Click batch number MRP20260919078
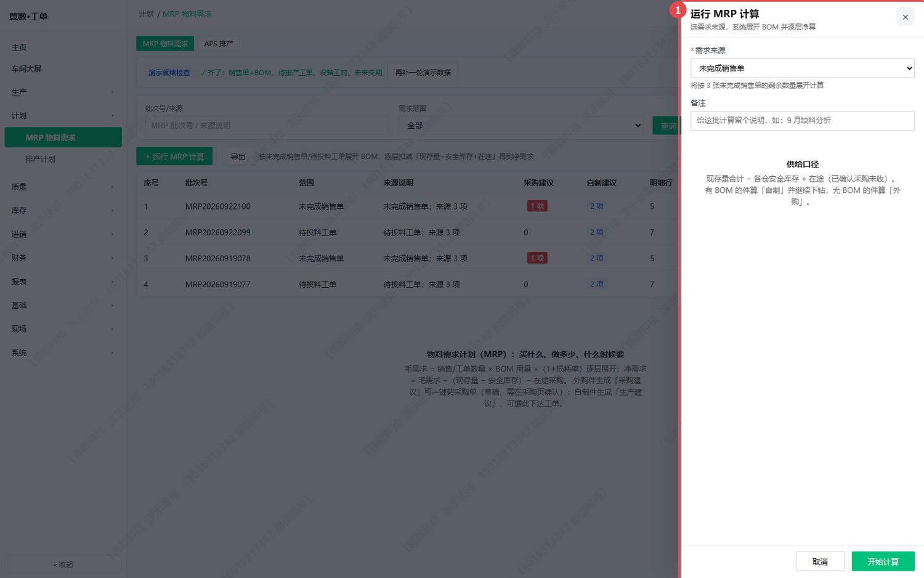This screenshot has width=924, height=578. point(218,258)
